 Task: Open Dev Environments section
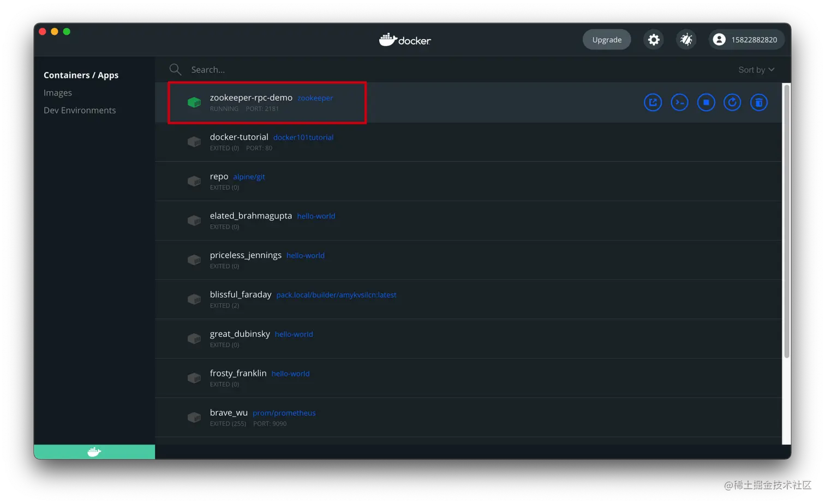pos(80,110)
